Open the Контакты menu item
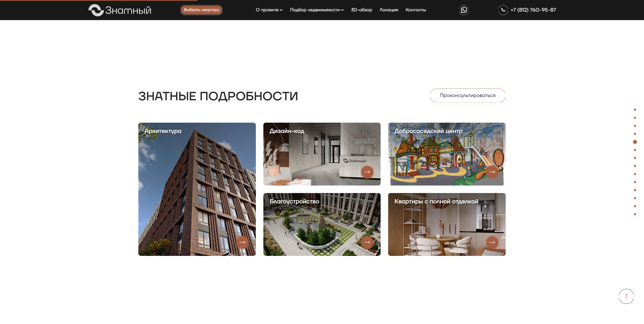The image size is (644, 324). coord(416,10)
